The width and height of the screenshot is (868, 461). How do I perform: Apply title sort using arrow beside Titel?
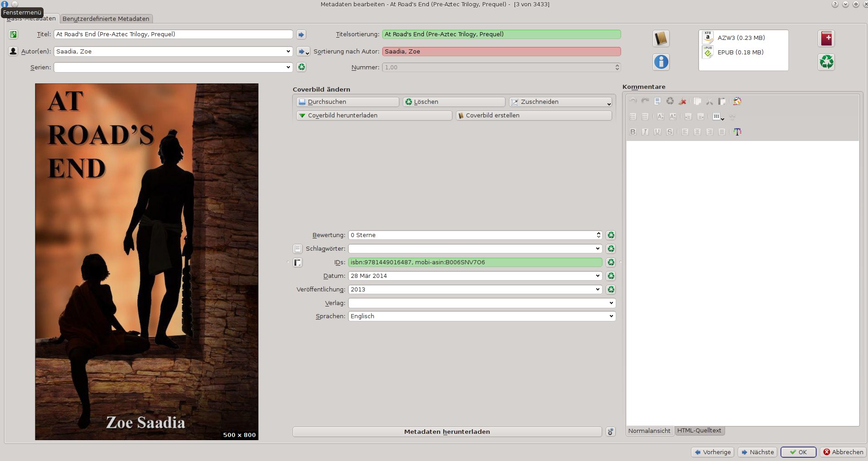(x=301, y=34)
